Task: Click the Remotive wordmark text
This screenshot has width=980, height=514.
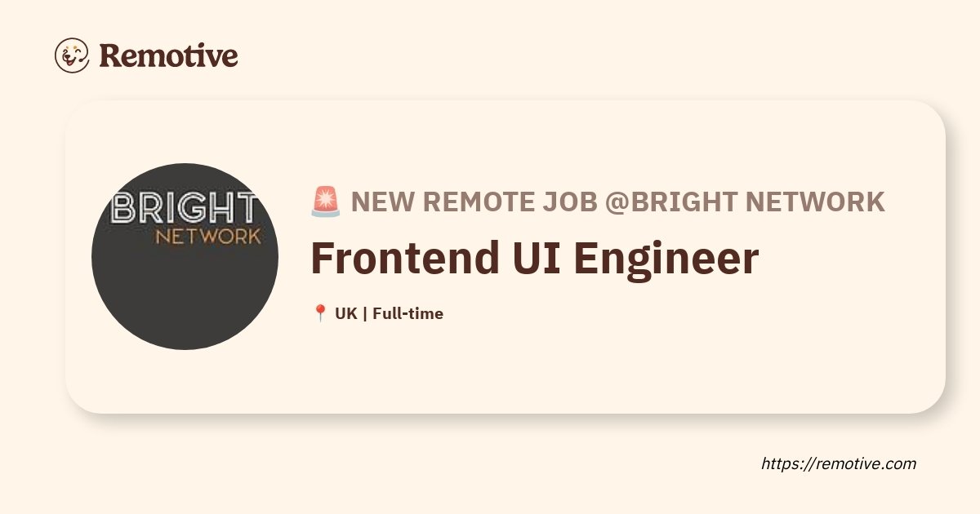Action: [x=168, y=55]
